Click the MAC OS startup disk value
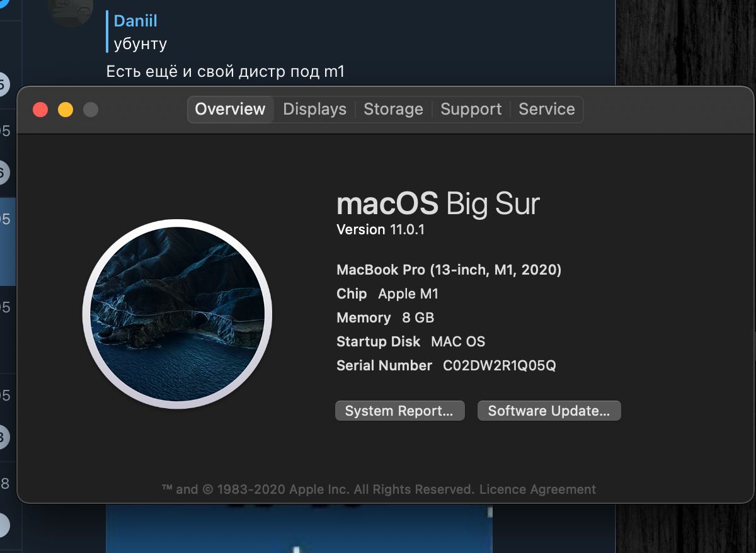Image resolution: width=756 pixels, height=553 pixels. pos(458,342)
